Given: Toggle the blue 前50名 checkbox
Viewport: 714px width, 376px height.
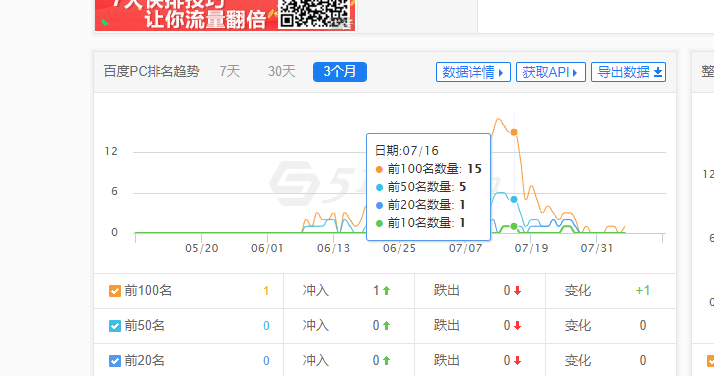Looking at the screenshot, I should click(x=115, y=326).
